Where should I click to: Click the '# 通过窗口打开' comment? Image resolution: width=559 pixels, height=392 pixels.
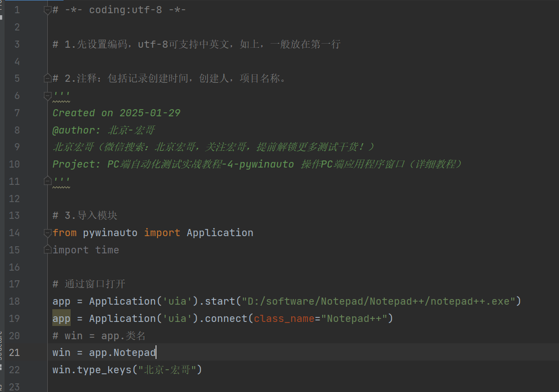[89, 284]
